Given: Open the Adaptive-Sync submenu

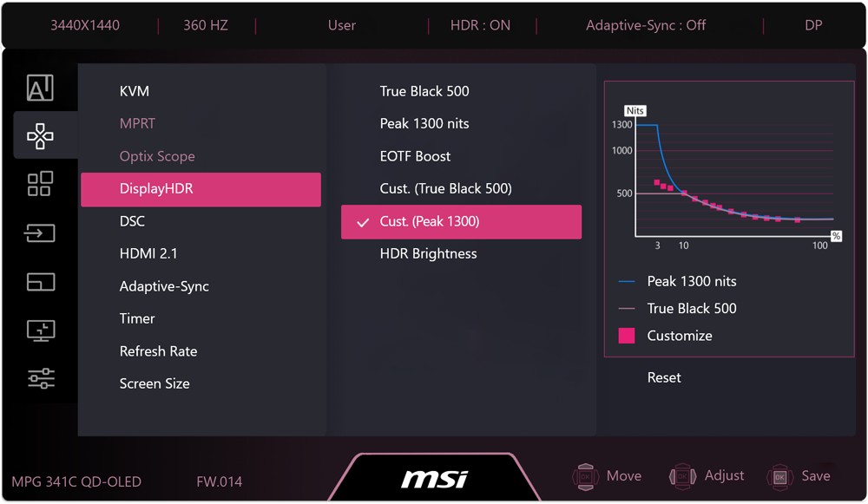Looking at the screenshot, I should tap(164, 286).
